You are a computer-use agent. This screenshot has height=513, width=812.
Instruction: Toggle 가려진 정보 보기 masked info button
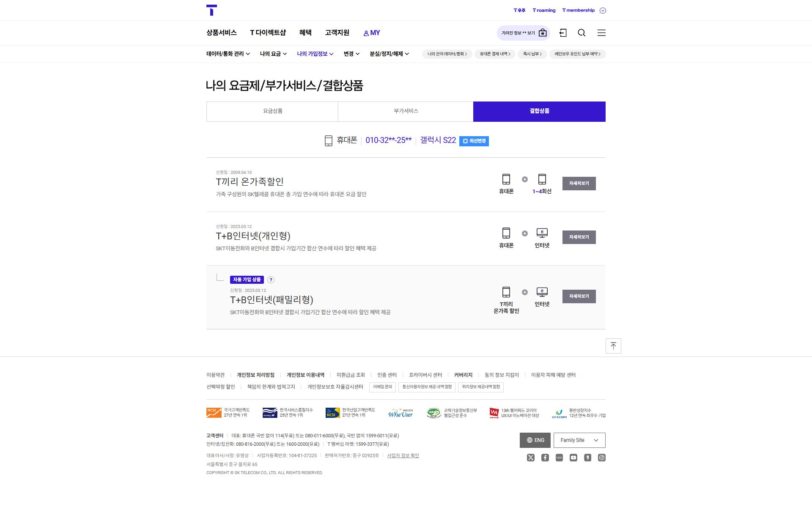click(x=524, y=33)
